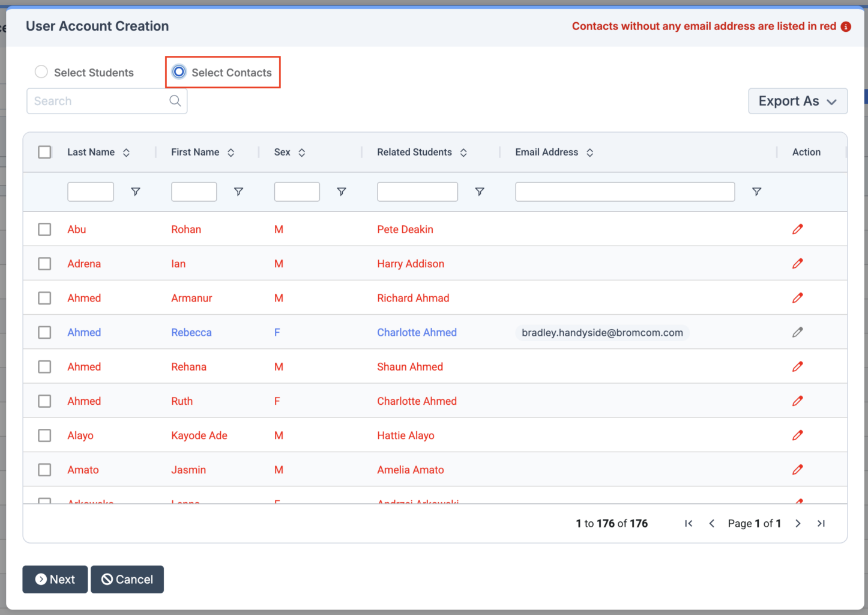The image size is (868, 615).
Task: Open the Export As dropdown
Action: (x=798, y=101)
